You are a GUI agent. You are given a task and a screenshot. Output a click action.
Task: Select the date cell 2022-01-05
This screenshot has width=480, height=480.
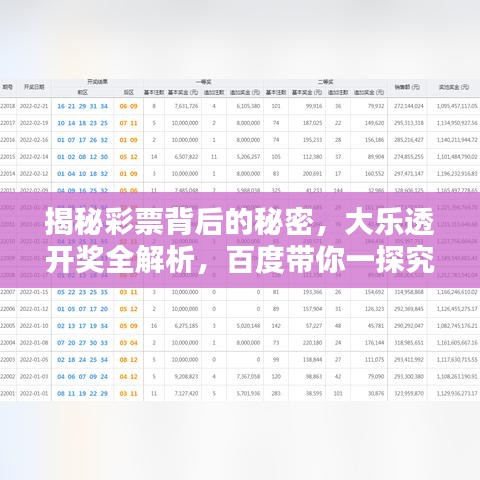pyautogui.click(x=34, y=360)
